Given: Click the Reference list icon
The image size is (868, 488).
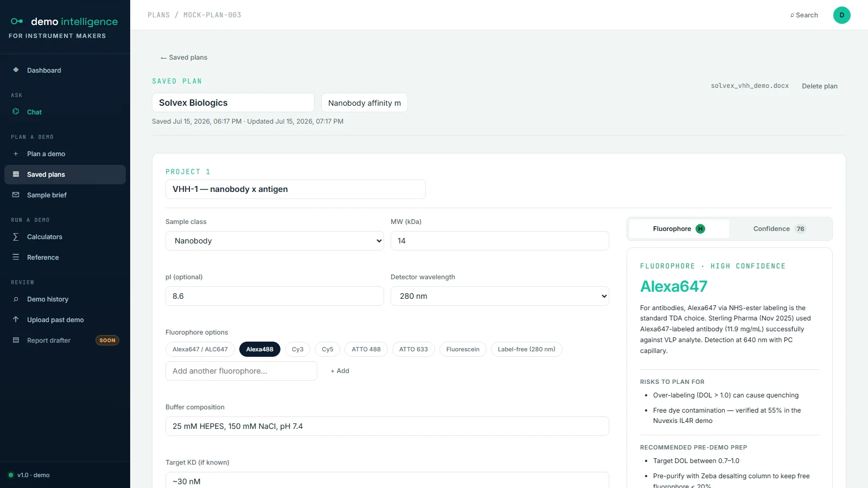Looking at the screenshot, I should (16, 257).
